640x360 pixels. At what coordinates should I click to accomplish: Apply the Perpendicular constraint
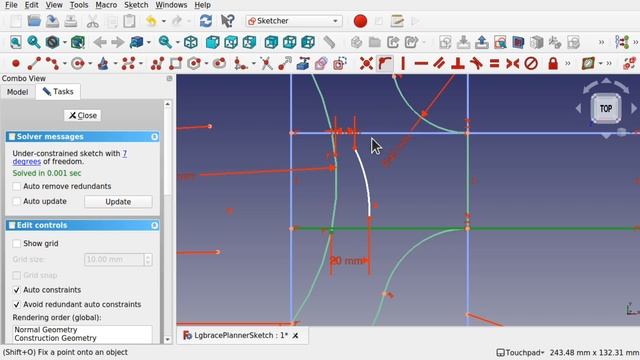(458, 63)
